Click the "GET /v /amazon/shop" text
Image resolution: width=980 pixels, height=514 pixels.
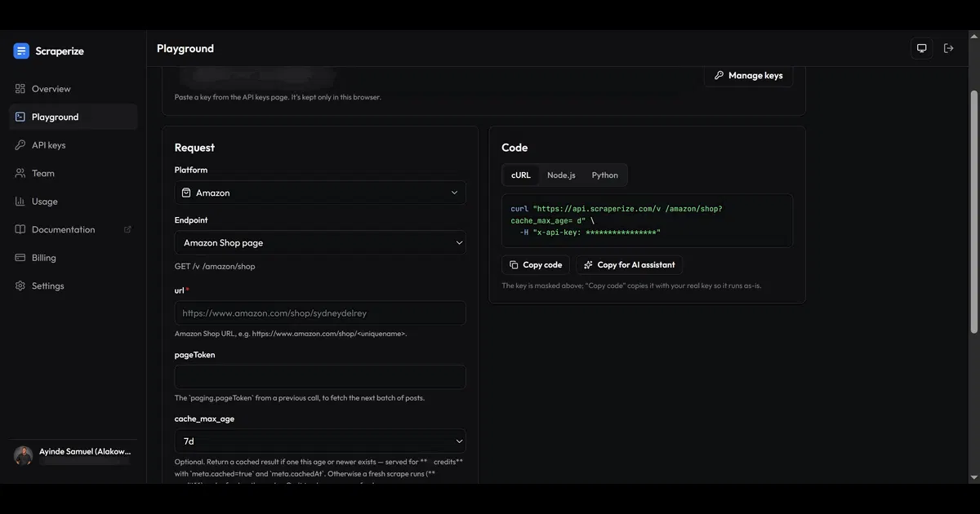215,267
